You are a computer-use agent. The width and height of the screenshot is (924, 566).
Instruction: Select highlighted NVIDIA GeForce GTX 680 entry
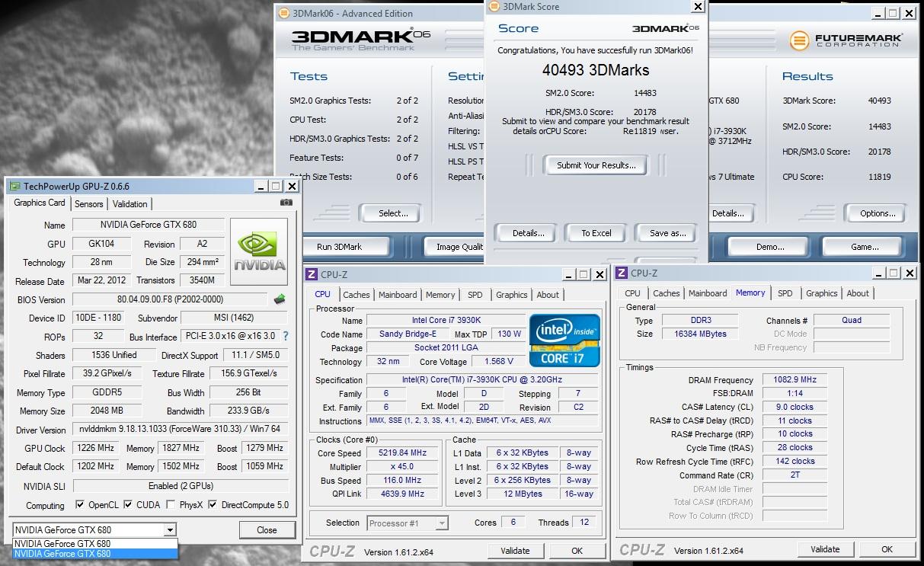(x=94, y=554)
